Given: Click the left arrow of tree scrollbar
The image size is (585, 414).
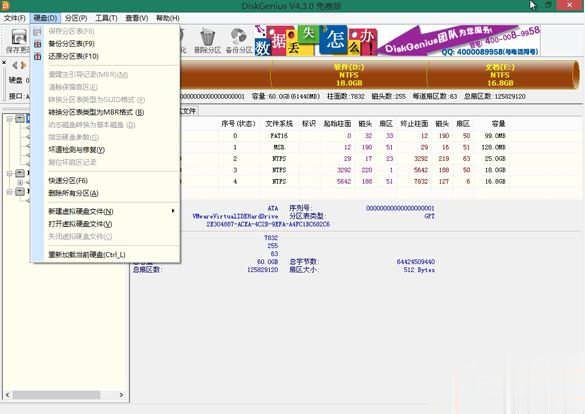Looking at the screenshot, I should [x=7, y=395].
